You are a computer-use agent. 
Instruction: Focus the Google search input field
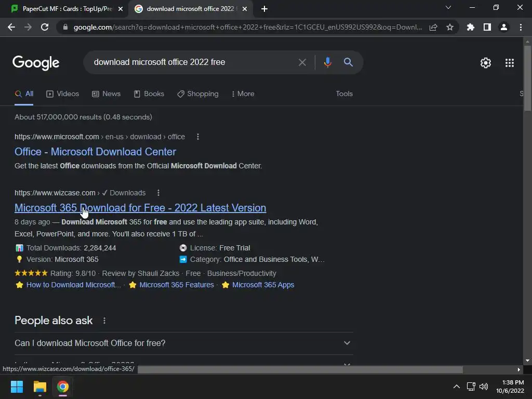(x=192, y=62)
